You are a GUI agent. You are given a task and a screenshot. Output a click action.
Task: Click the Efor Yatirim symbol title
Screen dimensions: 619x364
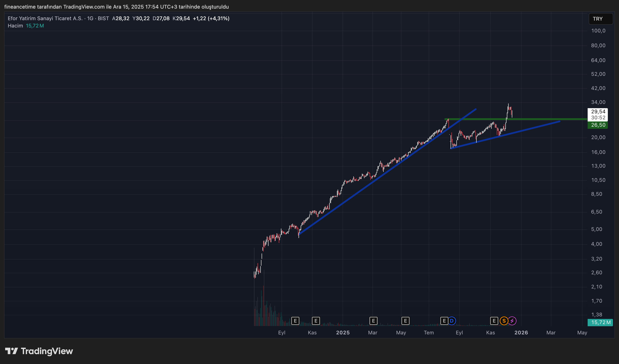45,18
